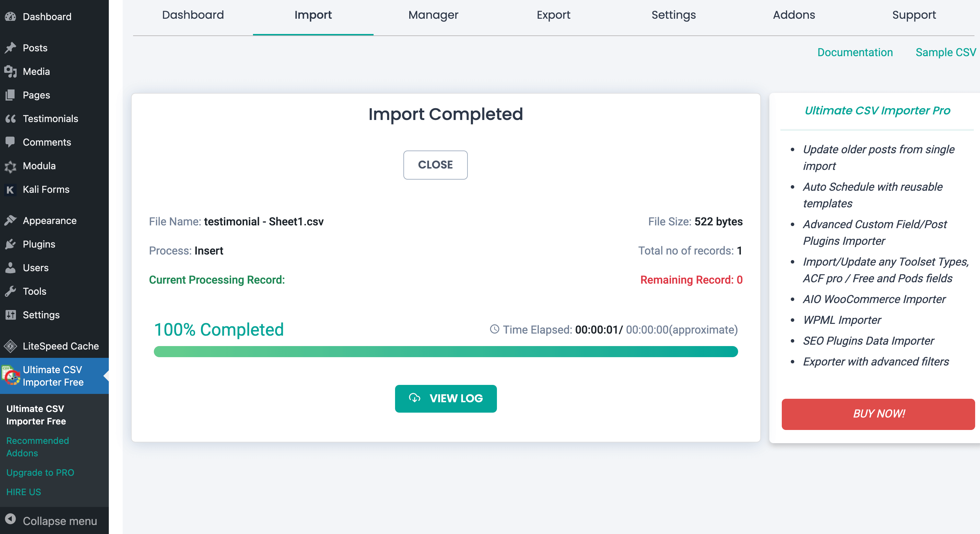Open the HIRE US submenu link
The width and height of the screenshot is (980, 534).
pos(24,492)
